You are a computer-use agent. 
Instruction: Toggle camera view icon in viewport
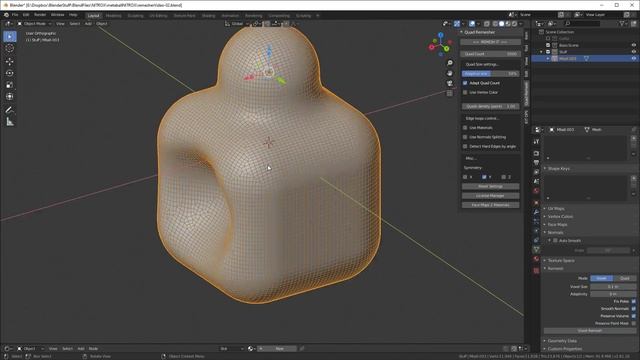(450, 83)
